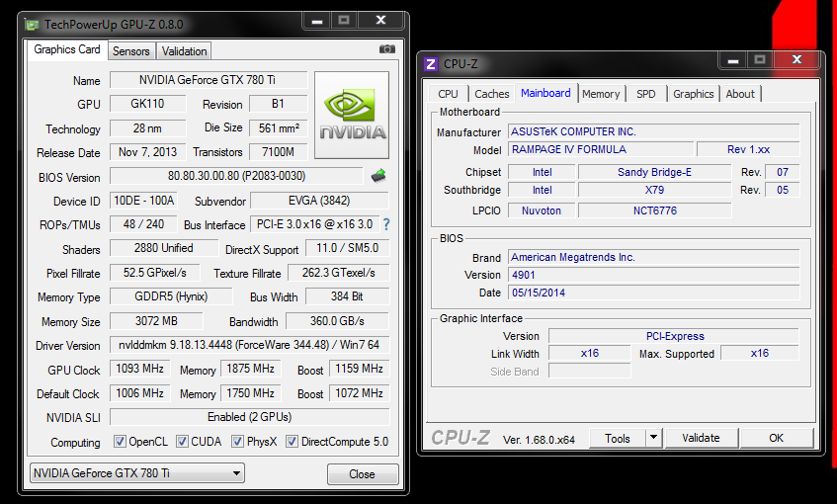
Task: Click the Subvendor value EVGA (3842)
Action: click(319, 201)
